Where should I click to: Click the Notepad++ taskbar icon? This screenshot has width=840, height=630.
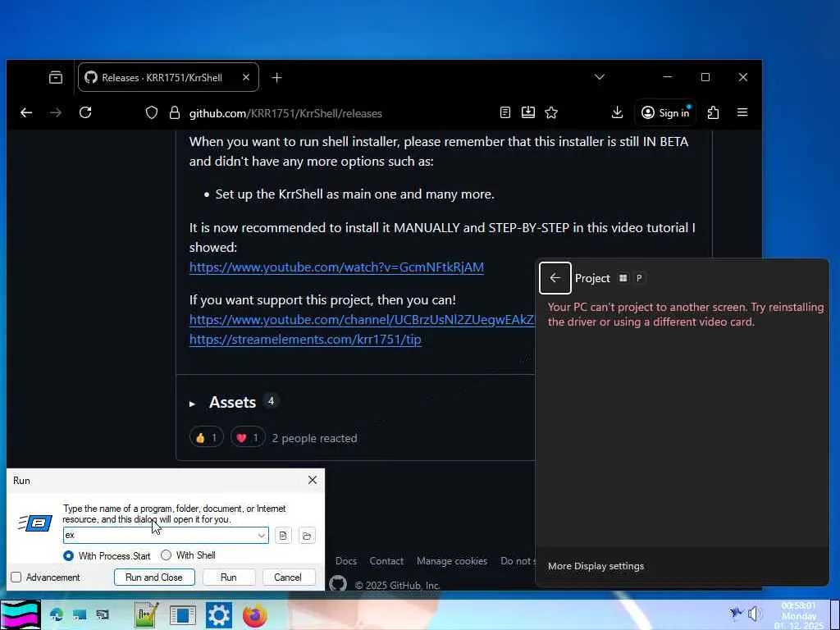click(x=146, y=614)
